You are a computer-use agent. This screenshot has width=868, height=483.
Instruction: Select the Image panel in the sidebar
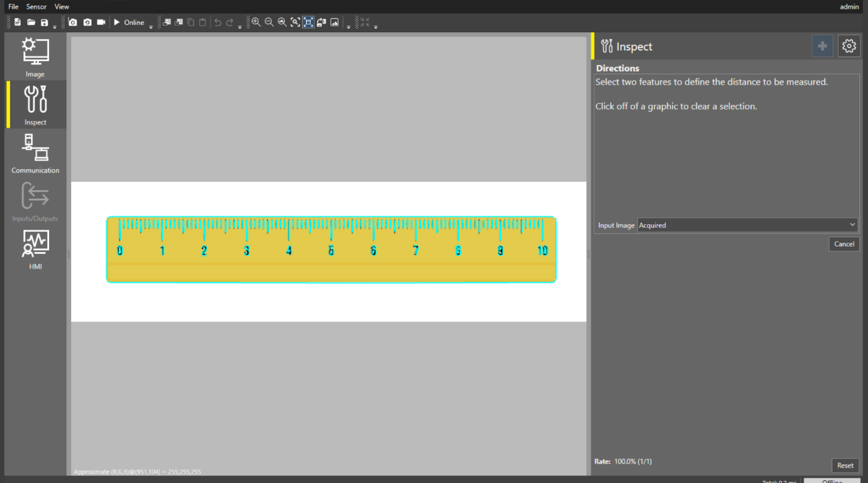[34, 56]
